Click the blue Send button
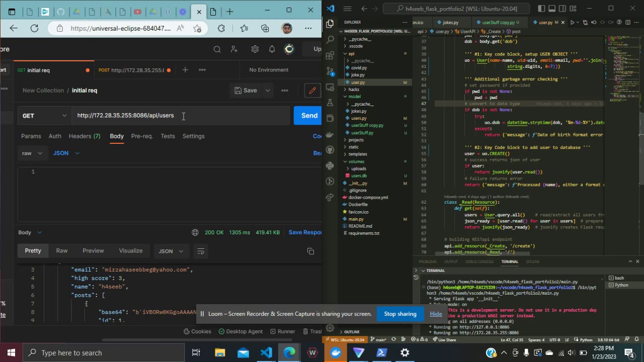 (308, 116)
